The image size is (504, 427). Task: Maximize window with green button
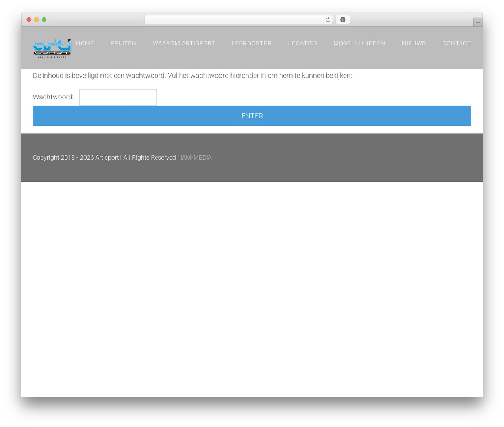(44, 20)
